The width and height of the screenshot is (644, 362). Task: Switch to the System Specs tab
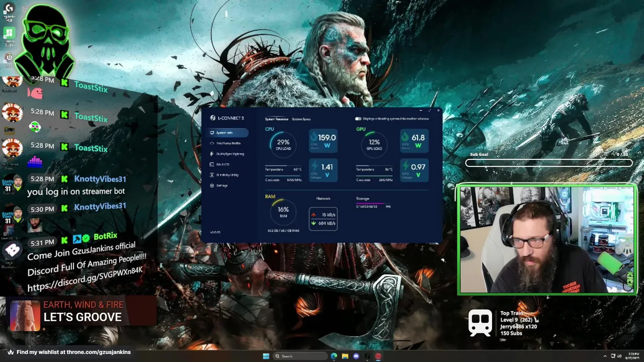click(301, 119)
